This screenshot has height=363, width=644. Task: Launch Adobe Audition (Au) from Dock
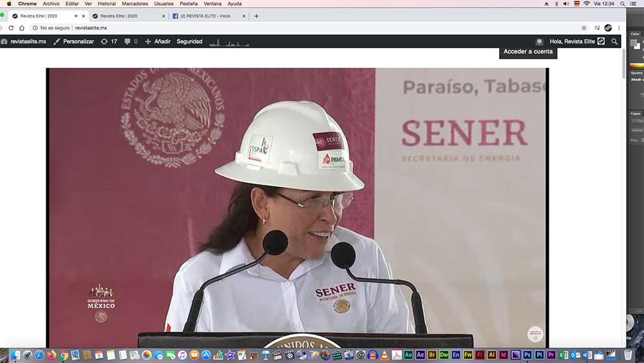(x=408, y=355)
